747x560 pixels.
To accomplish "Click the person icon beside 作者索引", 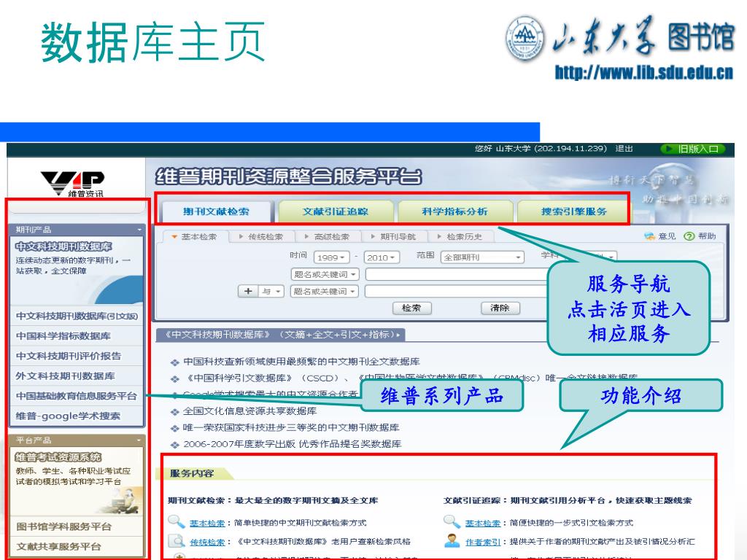I will [452, 541].
